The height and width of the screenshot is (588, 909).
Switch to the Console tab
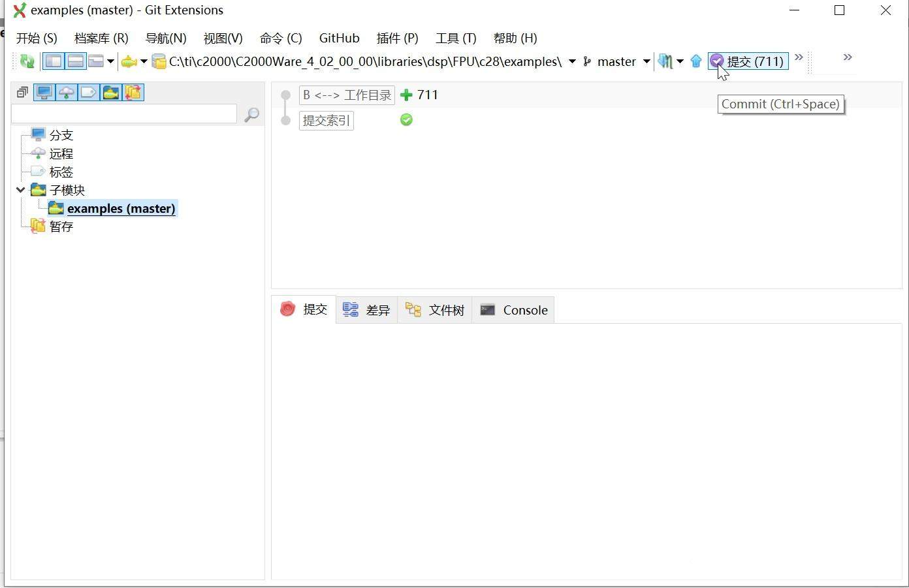point(514,310)
